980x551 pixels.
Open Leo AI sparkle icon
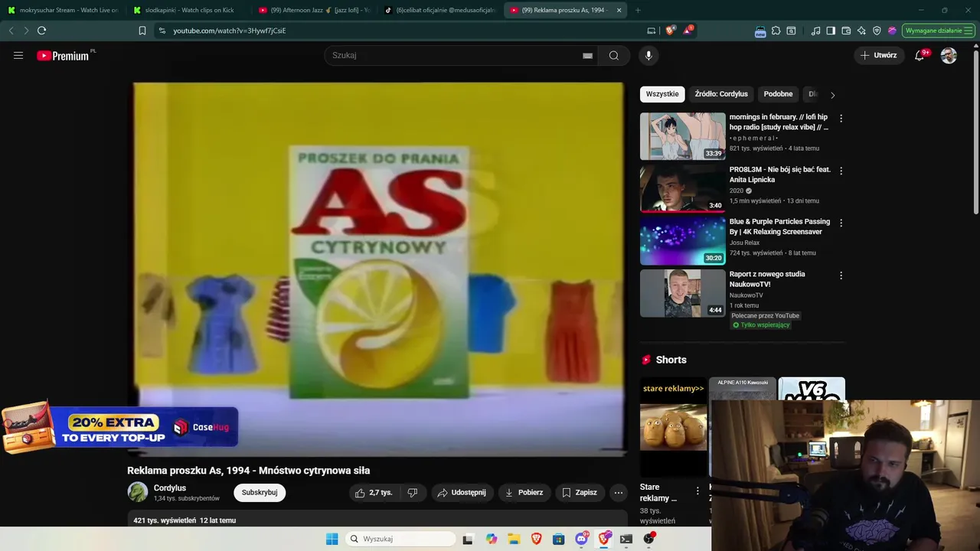point(861,31)
